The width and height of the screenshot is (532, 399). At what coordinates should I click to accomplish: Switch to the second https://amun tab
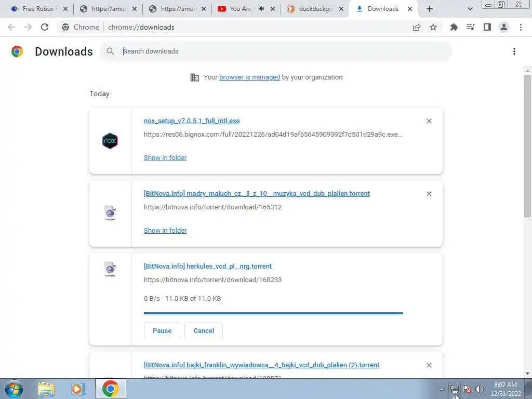coord(177,9)
